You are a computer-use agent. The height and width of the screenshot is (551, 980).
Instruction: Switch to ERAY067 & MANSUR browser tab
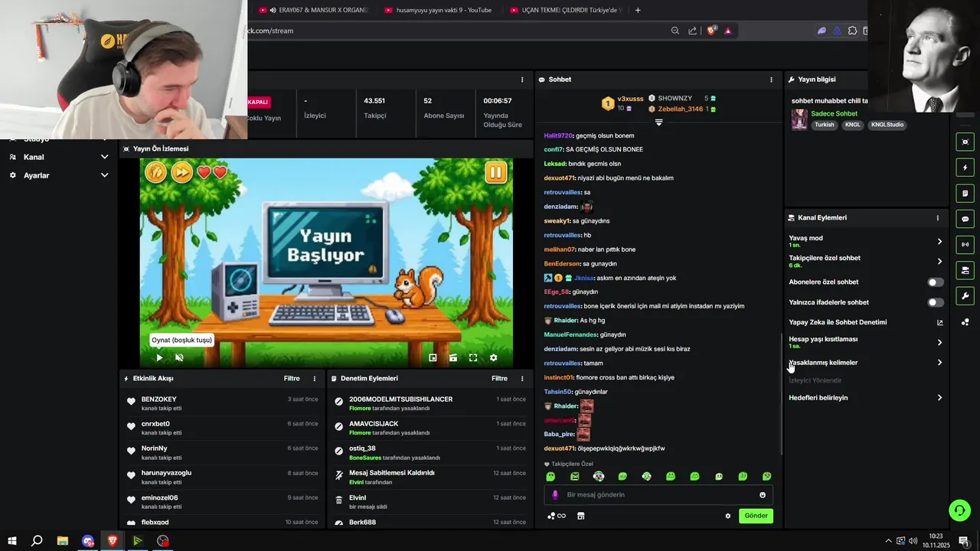[314, 10]
